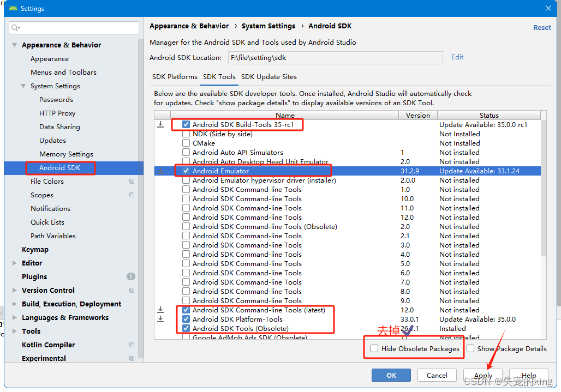Uncheck the Android Emulator checkbox

click(186, 171)
